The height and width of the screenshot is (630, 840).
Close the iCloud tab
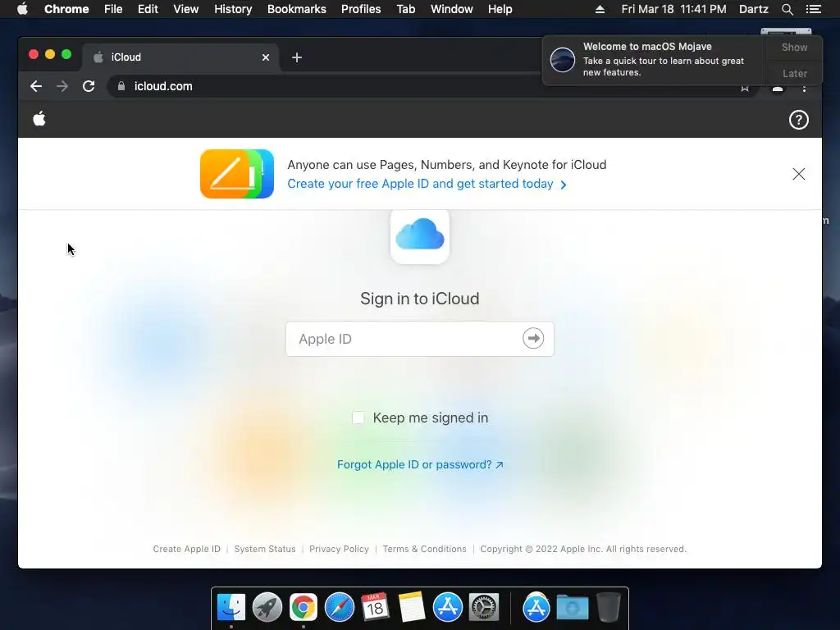coord(266,57)
